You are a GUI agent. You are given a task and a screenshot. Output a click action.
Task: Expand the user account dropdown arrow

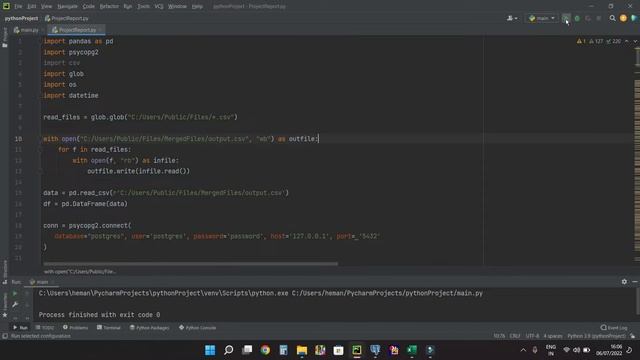(x=516, y=19)
